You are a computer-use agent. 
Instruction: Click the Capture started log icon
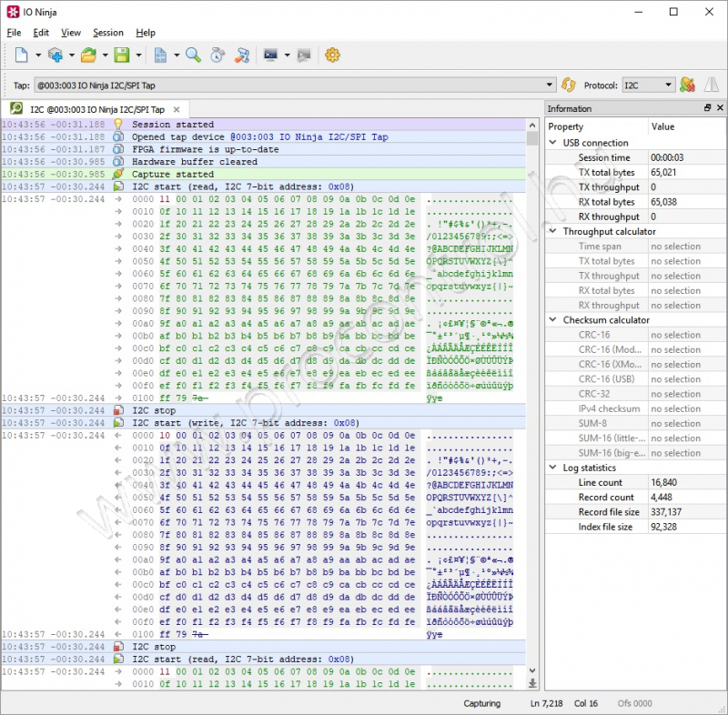tap(118, 174)
